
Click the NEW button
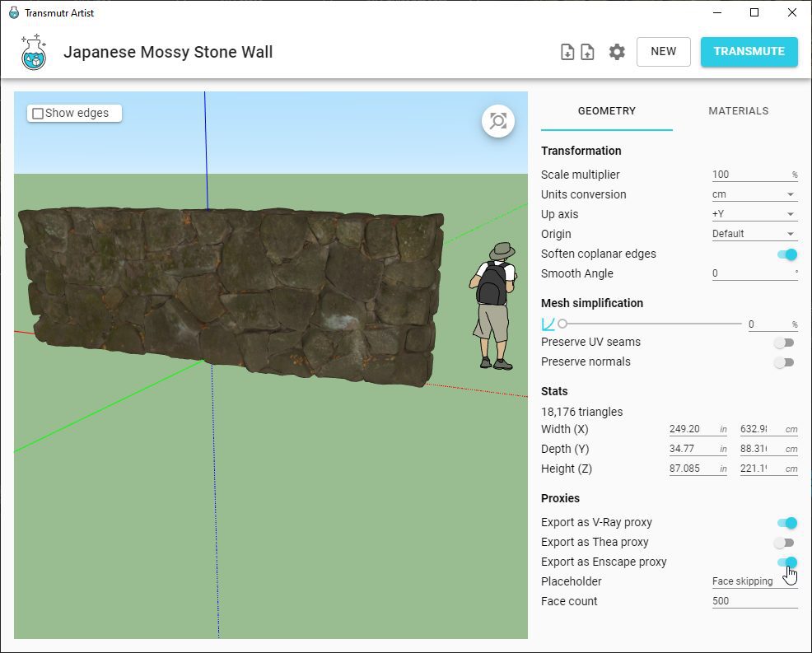663,51
